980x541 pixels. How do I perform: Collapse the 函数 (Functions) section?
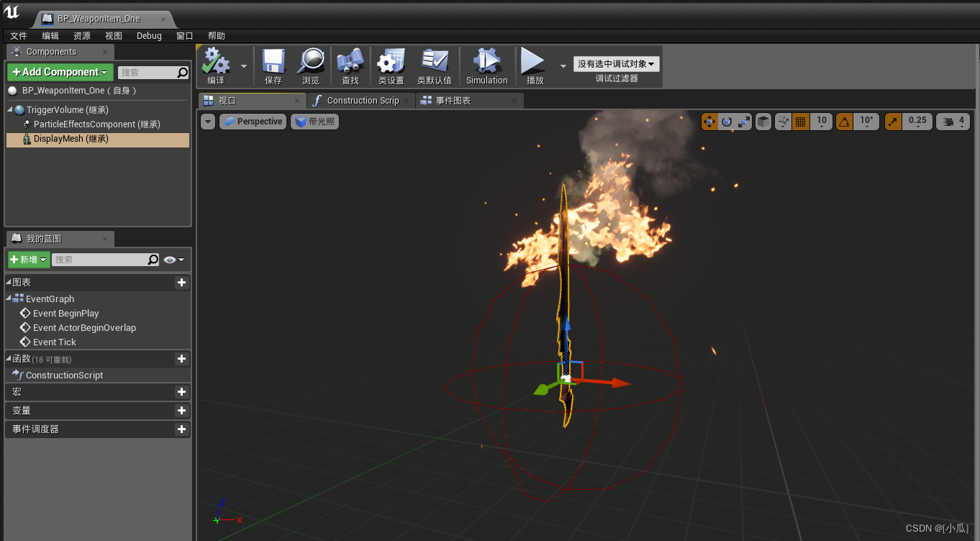click(9, 358)
